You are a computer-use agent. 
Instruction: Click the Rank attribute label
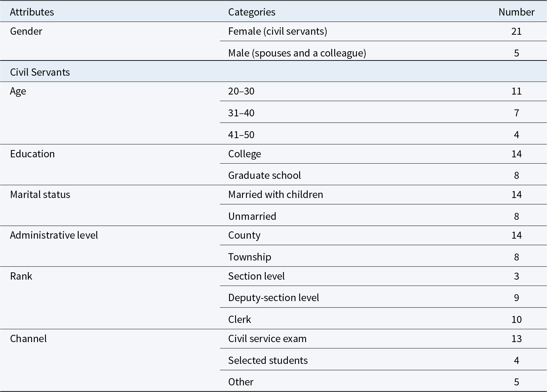tap(21, 276)
